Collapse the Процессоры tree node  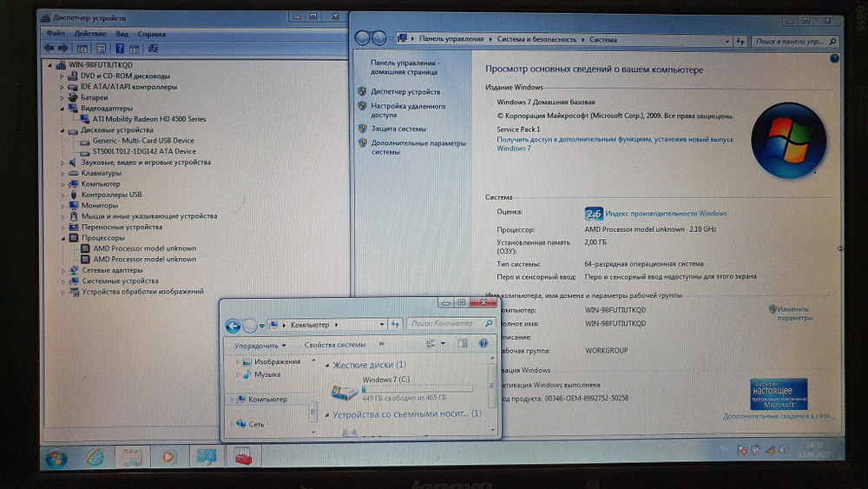pos(62,238)
